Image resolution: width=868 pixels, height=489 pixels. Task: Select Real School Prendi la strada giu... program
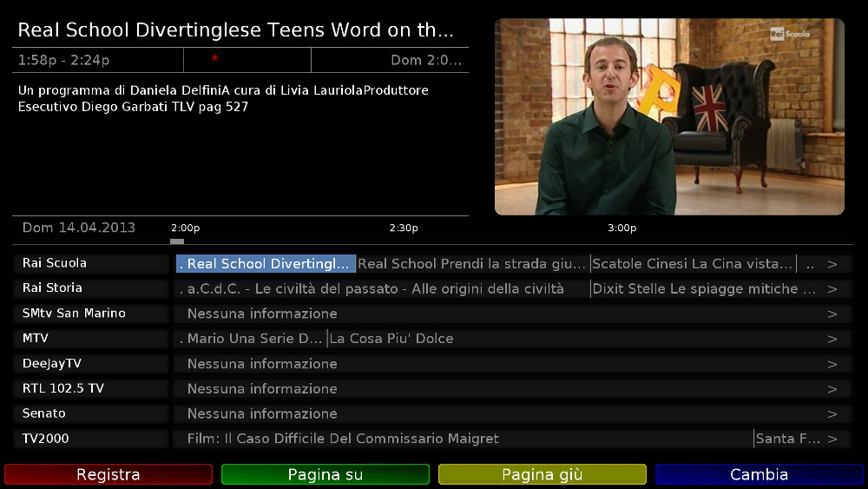point(473,263)
